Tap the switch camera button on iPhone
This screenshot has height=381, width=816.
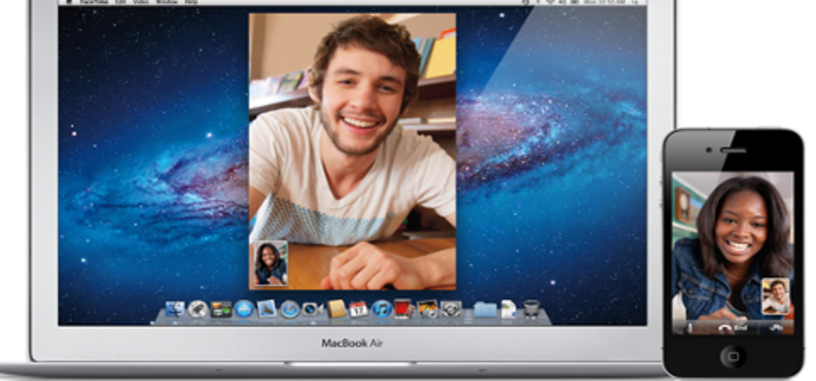coord(775,327)
